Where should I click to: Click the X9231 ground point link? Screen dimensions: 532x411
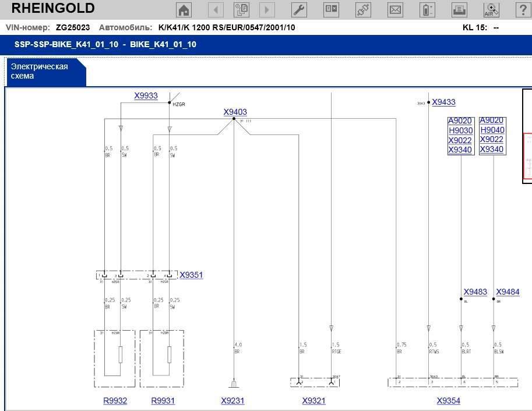click(x=233, y=401)
